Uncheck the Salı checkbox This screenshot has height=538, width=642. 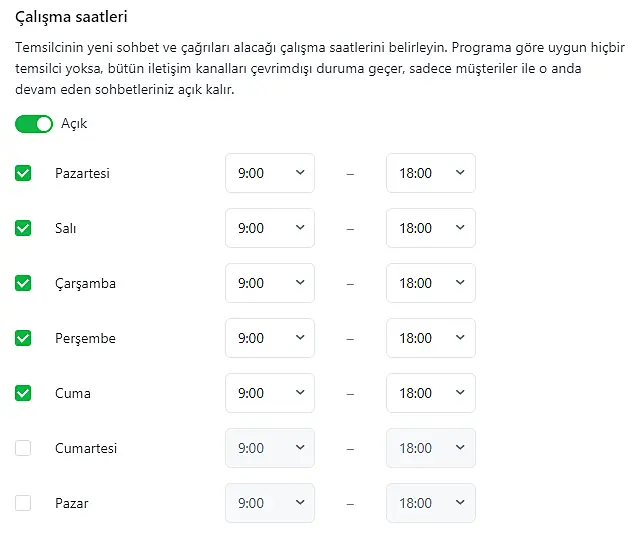tap(23, 228)
